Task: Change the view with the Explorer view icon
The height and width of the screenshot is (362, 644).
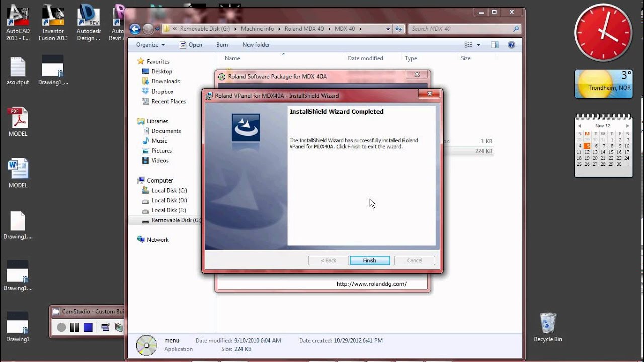Action: [x=469, y=45]
